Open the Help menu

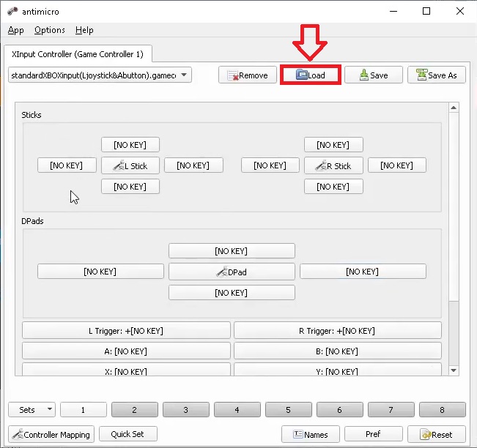(x=84, y=30)
